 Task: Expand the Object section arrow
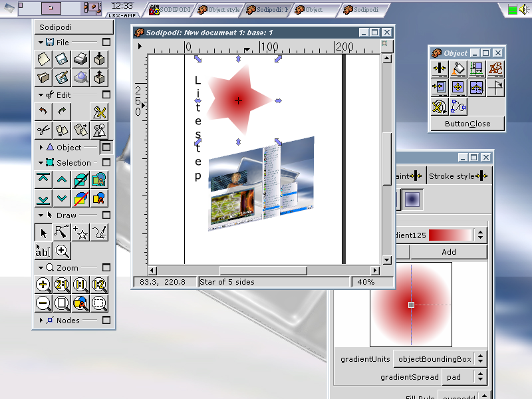[41, 147]
